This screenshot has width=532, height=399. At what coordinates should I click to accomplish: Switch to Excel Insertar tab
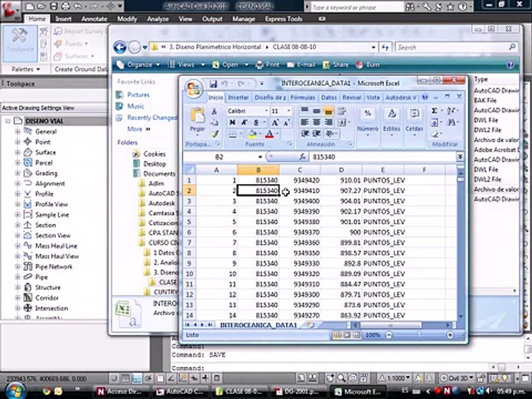238,98
